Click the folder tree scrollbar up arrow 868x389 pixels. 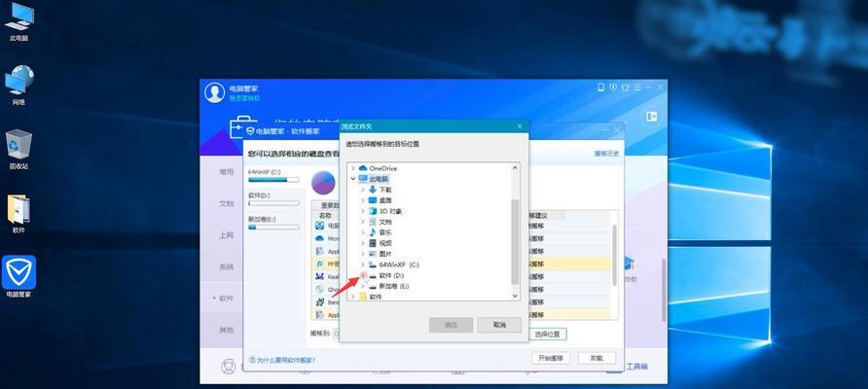[515, 167]
